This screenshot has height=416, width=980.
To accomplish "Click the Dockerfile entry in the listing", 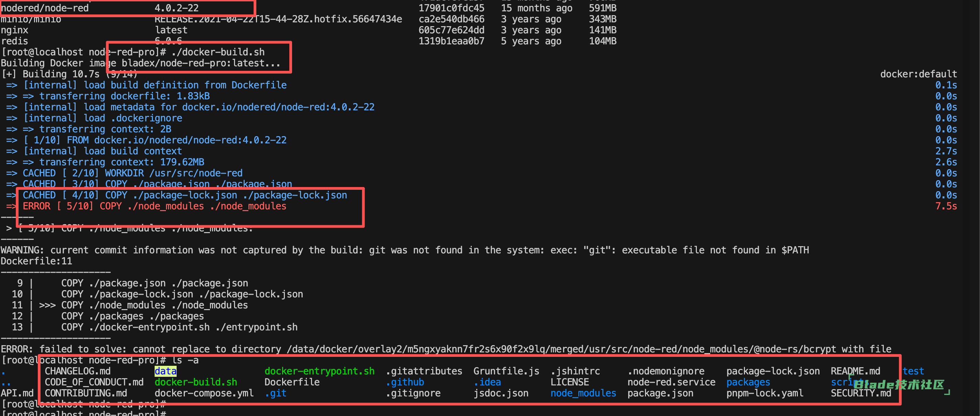I will click(x=292, y=382).
